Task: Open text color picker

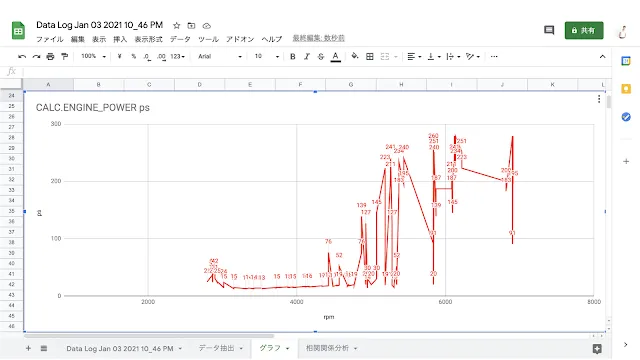Action: [336, 57]
